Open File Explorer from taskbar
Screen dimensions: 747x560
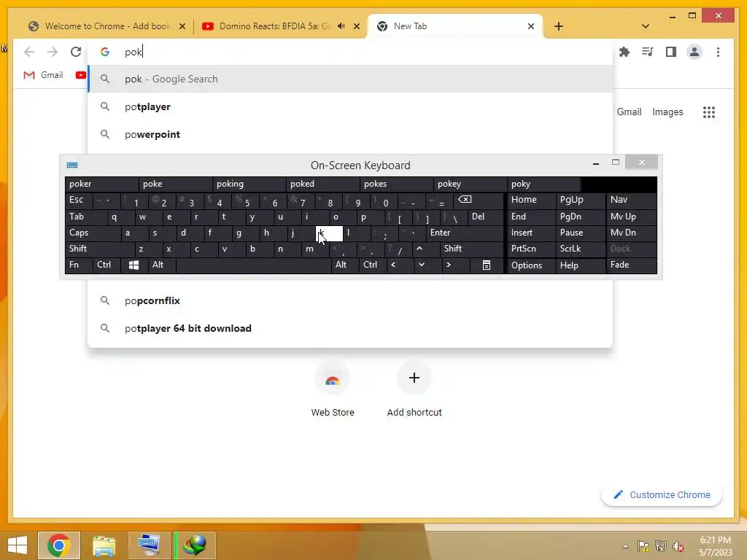tap(104, 545)
